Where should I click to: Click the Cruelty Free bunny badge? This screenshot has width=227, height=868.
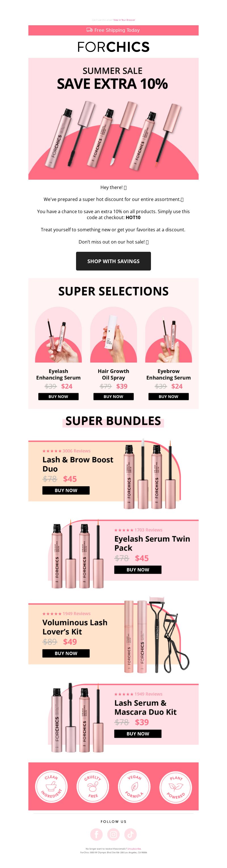[x=93, y=787]
